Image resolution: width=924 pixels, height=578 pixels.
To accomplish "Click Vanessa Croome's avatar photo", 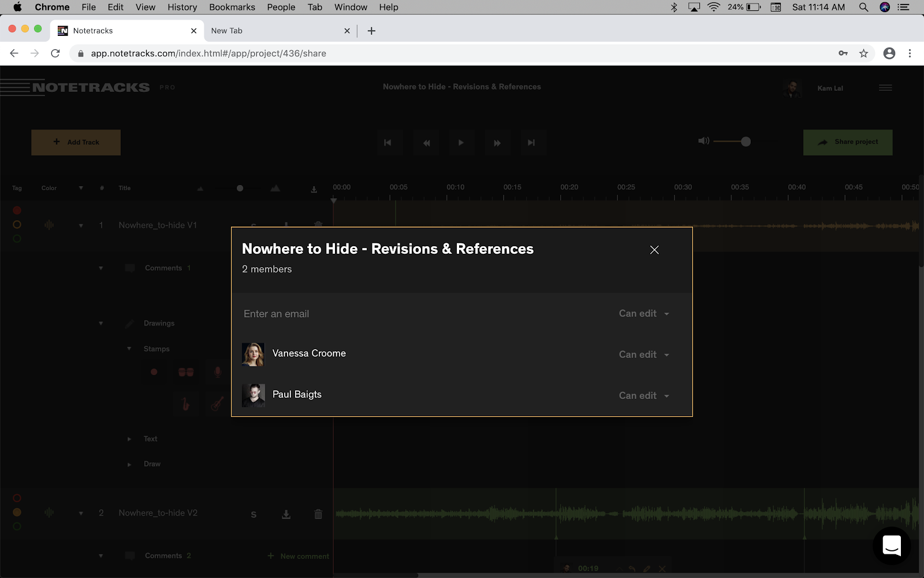I will [x=253, y=354].
